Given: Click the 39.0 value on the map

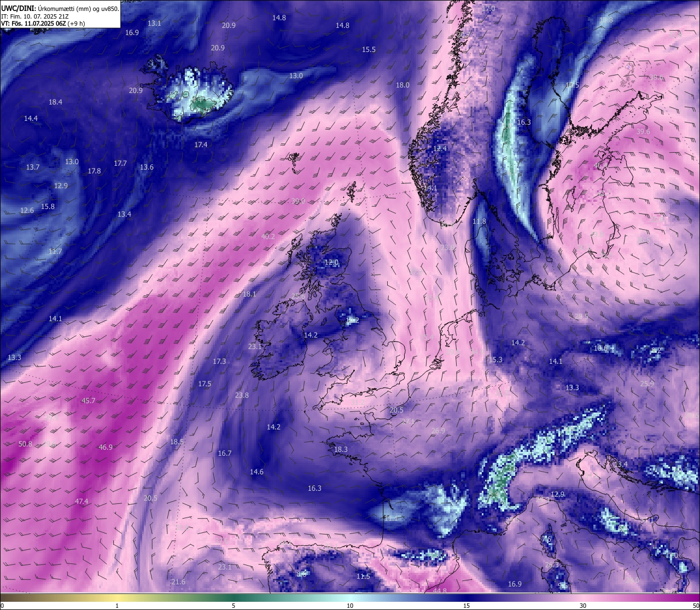Looking at the screenshot, I should coord(298,201).
